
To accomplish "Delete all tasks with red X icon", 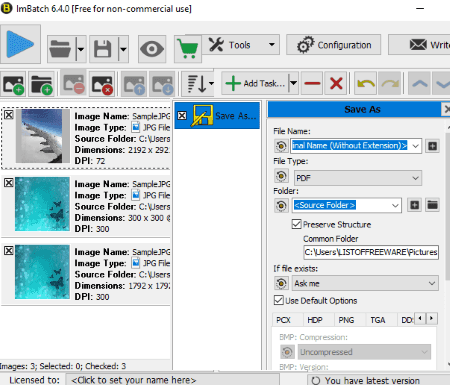I will coord(336,83).
